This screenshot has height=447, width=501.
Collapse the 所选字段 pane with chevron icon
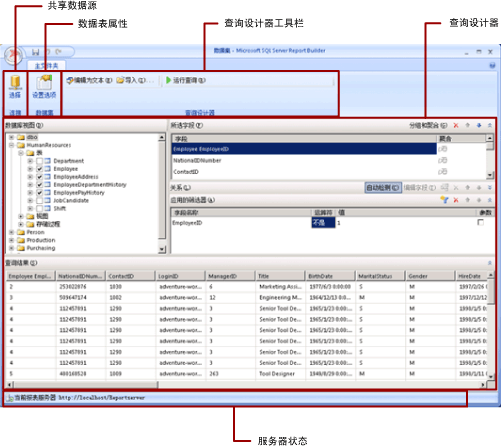pos(490,126)
